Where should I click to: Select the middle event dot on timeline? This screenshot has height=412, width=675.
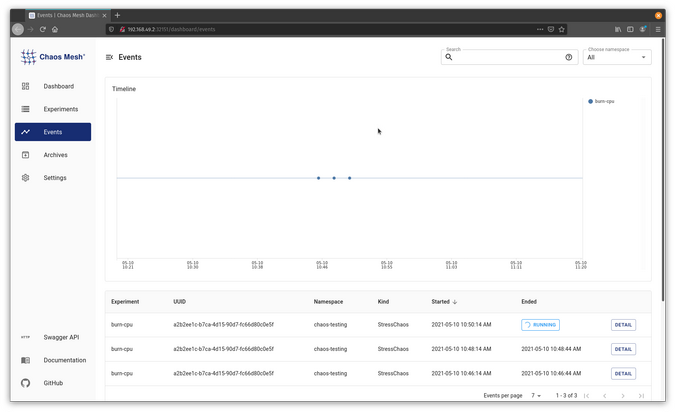334,178
